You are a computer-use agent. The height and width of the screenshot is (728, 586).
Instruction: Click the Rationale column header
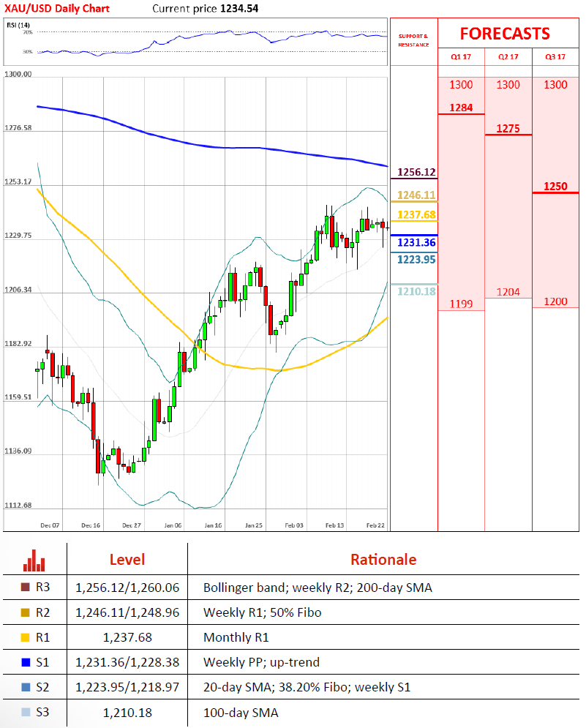pyautogui.click(x=383, y=560)
